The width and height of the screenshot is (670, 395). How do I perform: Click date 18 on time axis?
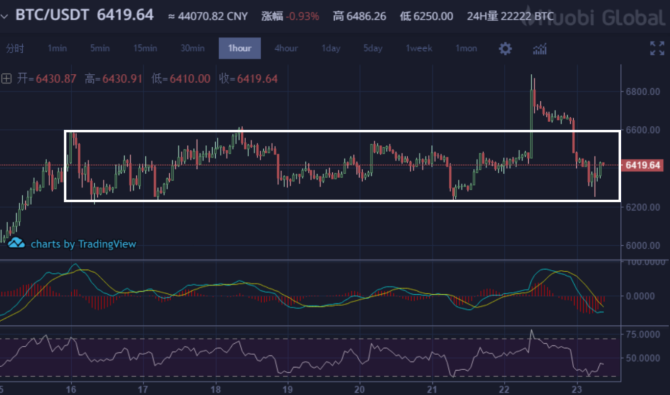point(215,389)
